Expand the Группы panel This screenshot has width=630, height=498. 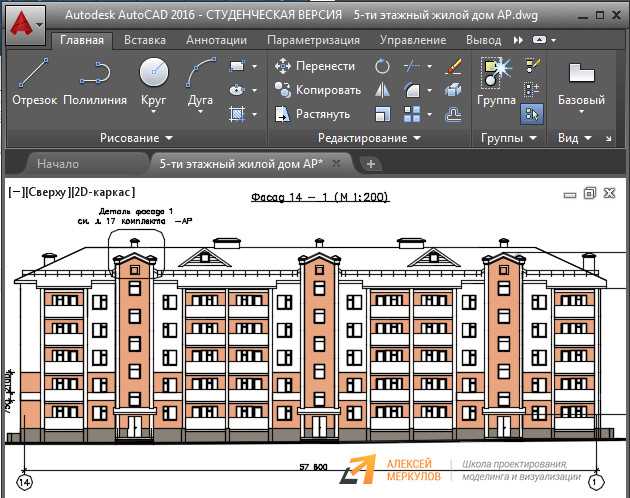click(x=509, y=138)
